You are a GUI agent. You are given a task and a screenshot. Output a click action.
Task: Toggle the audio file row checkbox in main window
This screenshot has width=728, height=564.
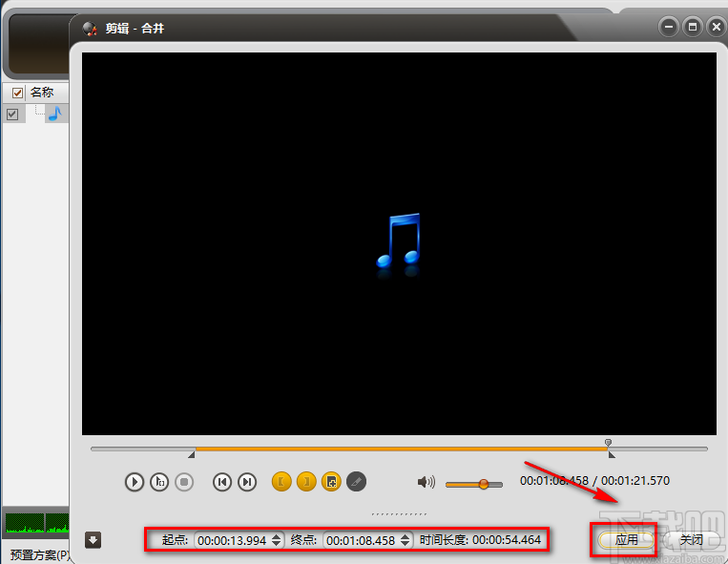[12, 115]
